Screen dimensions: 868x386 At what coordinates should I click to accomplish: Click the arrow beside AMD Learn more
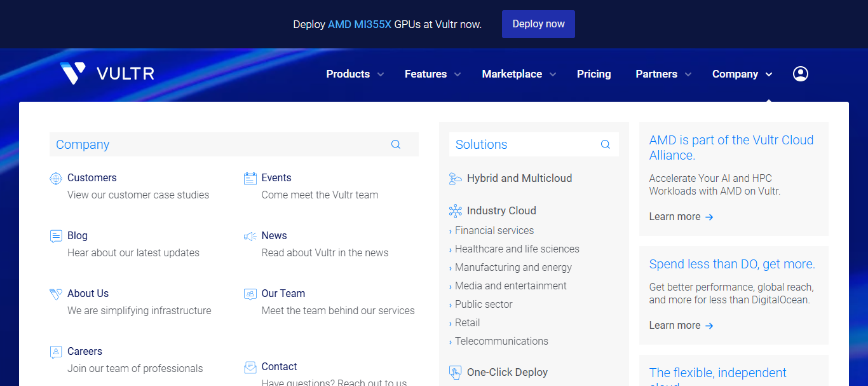[710, 217]
